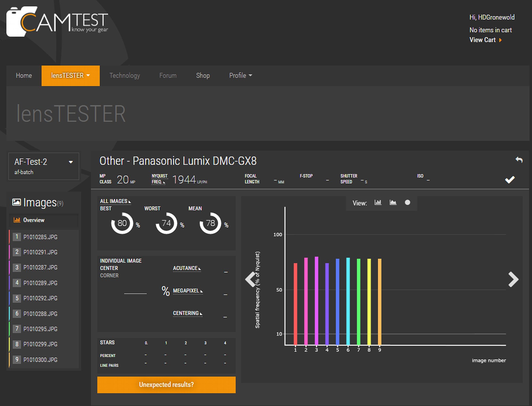
Task: Click the 1944 LP/PH Nyquist value
Action: point(189,180)
